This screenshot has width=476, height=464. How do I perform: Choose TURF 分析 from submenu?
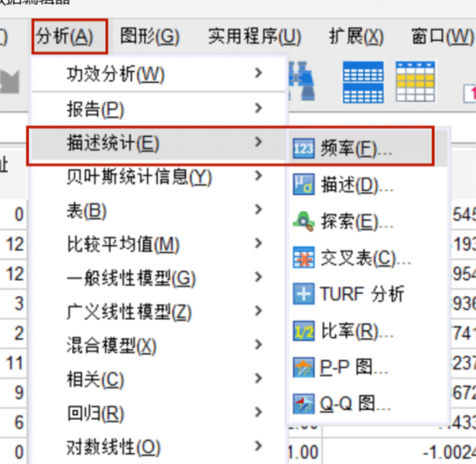click(368, 294)
